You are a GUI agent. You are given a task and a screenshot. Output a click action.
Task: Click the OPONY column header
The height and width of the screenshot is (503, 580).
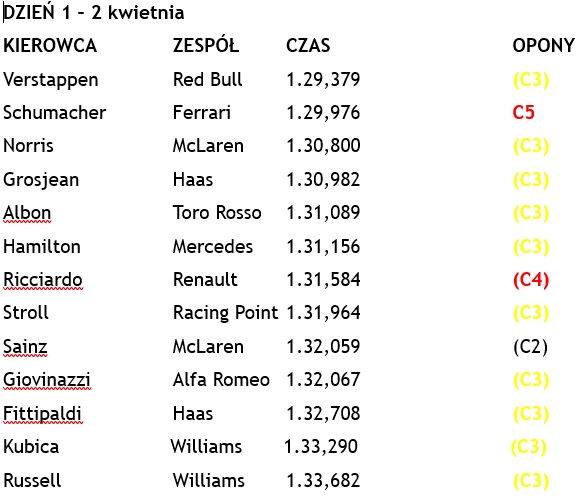(x=543, y=46)
